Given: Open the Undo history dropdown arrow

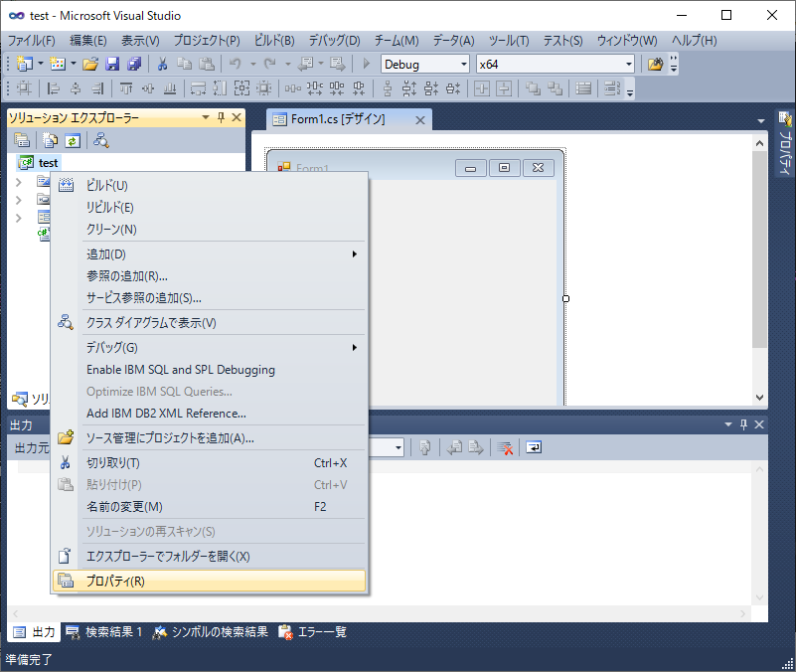Looking at the screenshot, I should coord(252,64).
